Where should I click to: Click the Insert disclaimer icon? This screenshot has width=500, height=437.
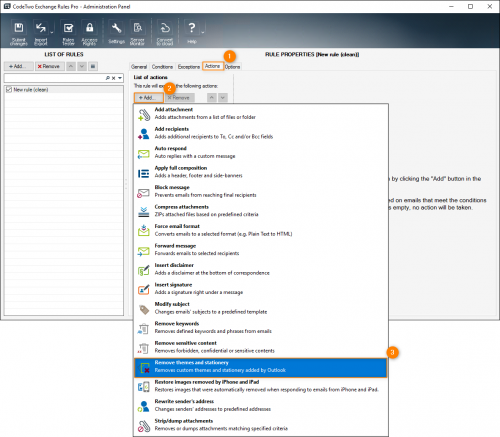pos(144,270)
